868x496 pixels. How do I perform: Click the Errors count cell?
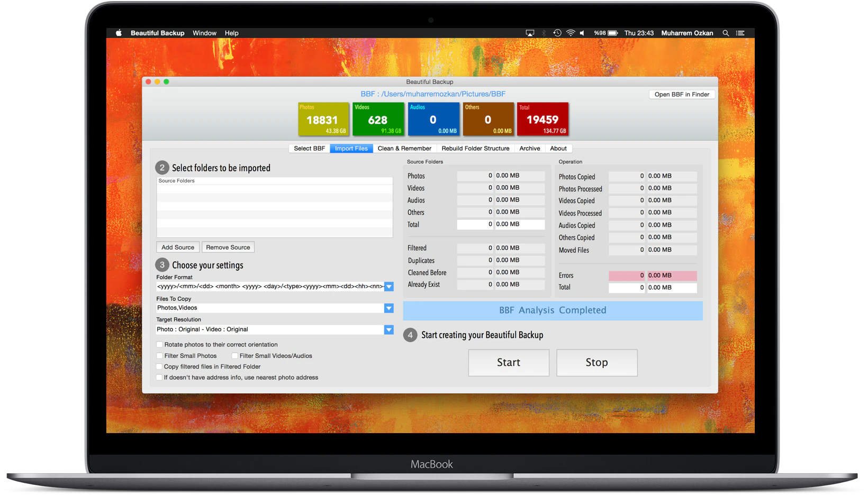(x=627, y=275)
